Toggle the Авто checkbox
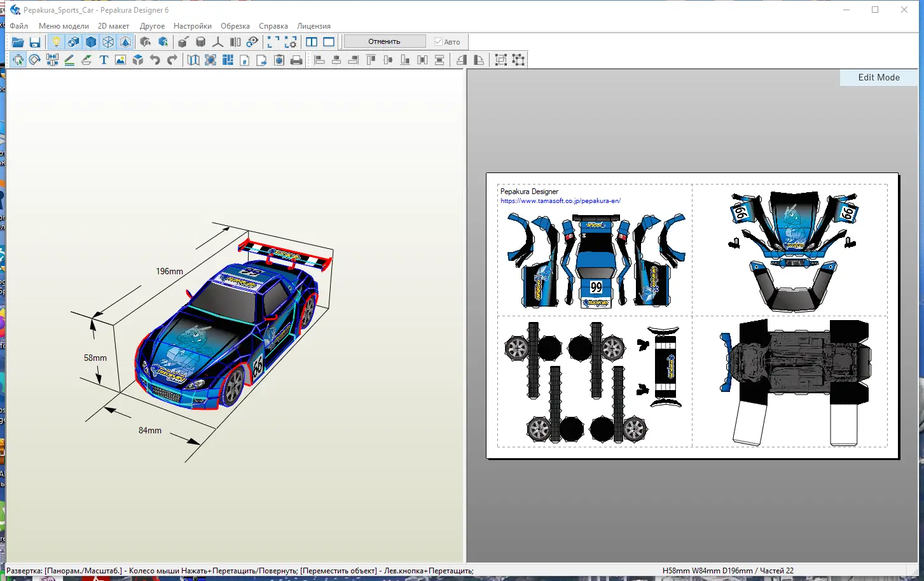Image resolution: width=924 pixels, height=581 pixels. pos(438,42)
